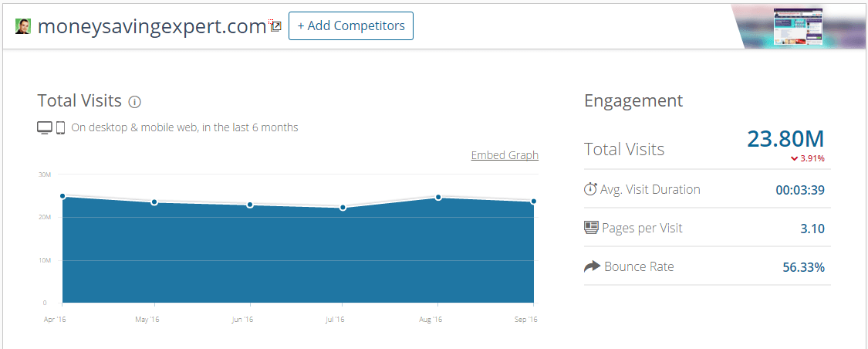Click the red decrease arrow by 3.91%
The image size is (868, 349).
tap(795, 159)
